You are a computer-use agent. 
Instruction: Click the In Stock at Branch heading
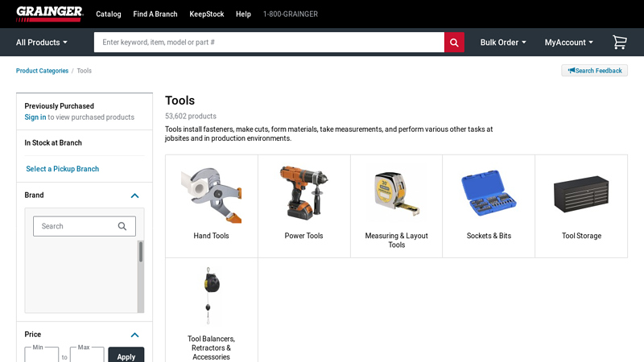(x=53, y=143)
